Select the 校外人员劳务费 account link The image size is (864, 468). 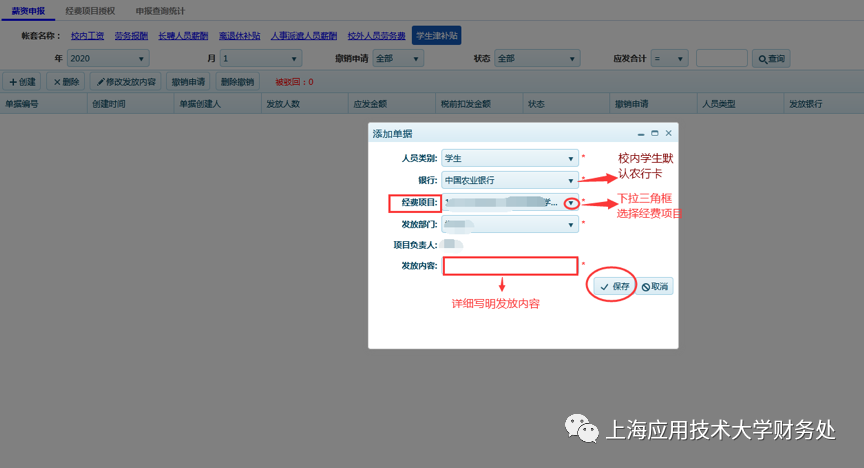coord(376,36)
